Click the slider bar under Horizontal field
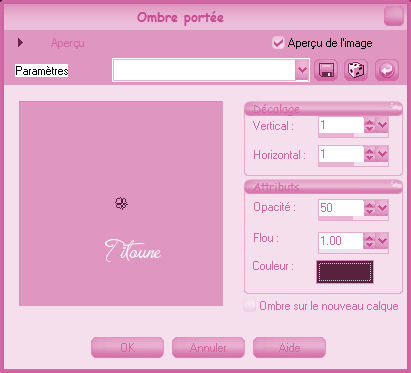This screenshot has width=411, height=373. (x=353, y=164)
